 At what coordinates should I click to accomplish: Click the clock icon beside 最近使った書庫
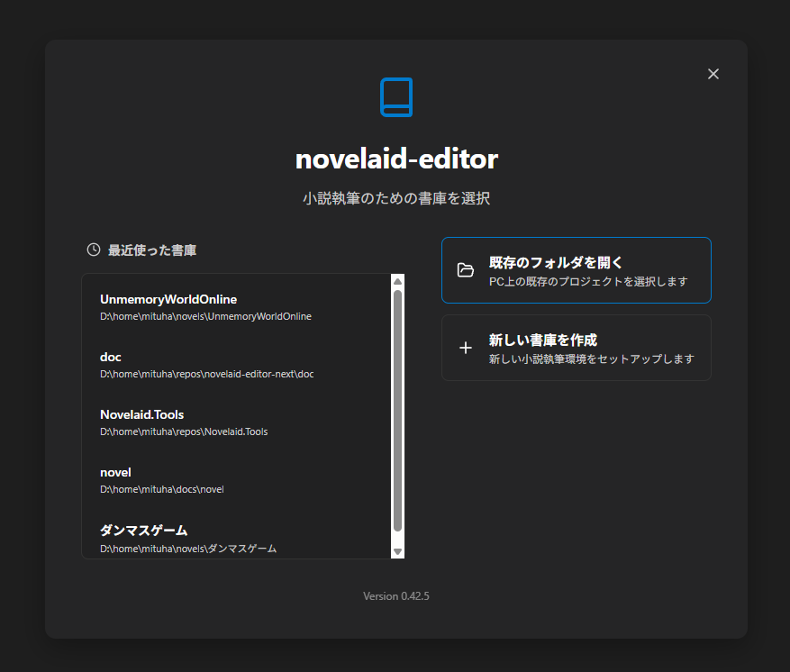[93, 250]
